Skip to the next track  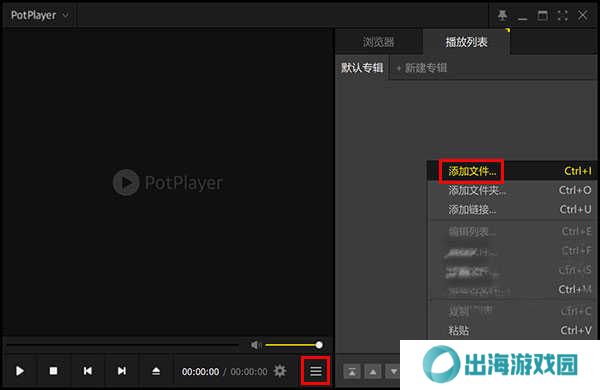122,371
